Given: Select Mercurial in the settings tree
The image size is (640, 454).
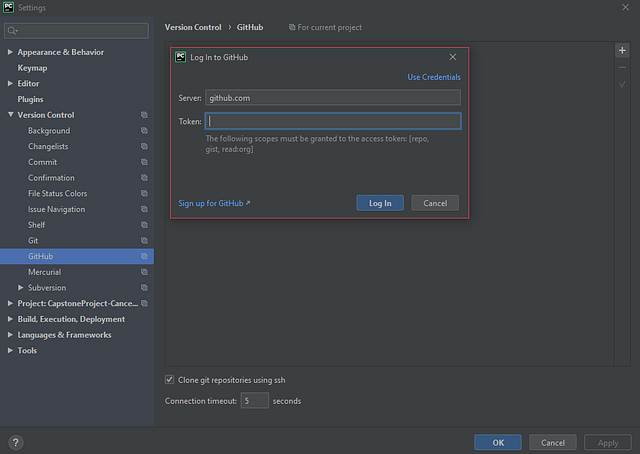Looking at the screenshot, I should pos(44,272).
